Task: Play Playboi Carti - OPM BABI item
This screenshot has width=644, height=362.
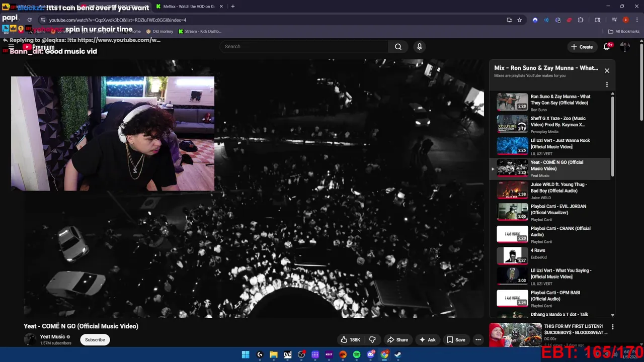Action: pyautogui.click(x=550, y=299)
